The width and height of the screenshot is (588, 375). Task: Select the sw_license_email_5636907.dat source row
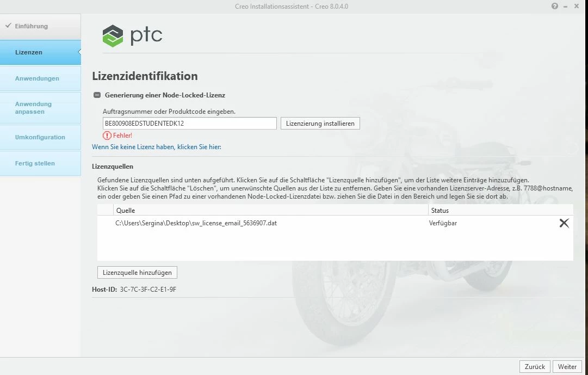click(x=335, y=223)
